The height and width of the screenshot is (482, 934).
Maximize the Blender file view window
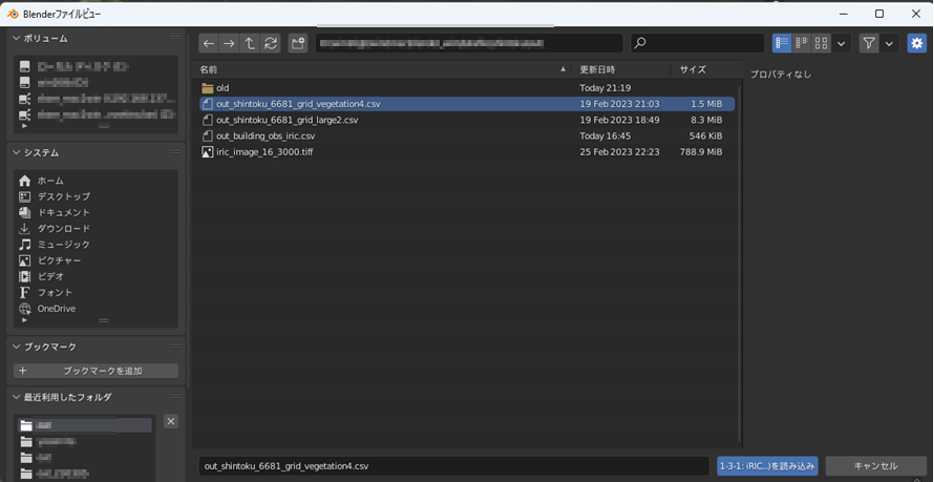pos(879,14)
